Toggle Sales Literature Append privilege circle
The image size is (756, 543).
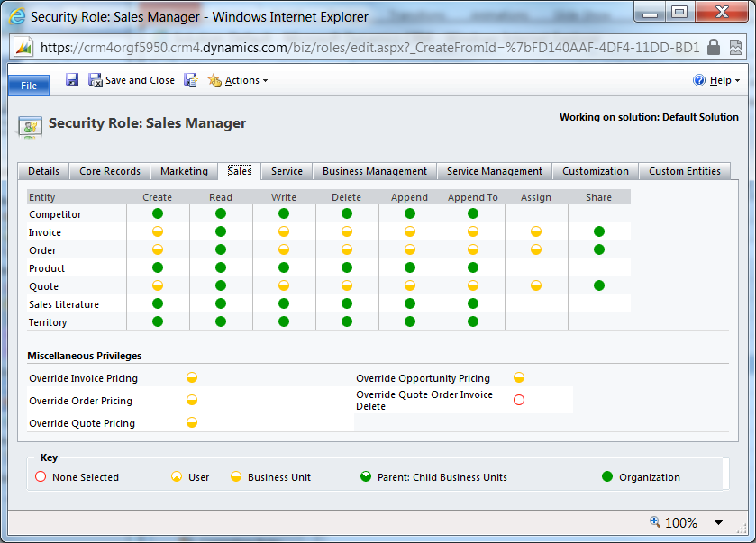tap(410, 303)
